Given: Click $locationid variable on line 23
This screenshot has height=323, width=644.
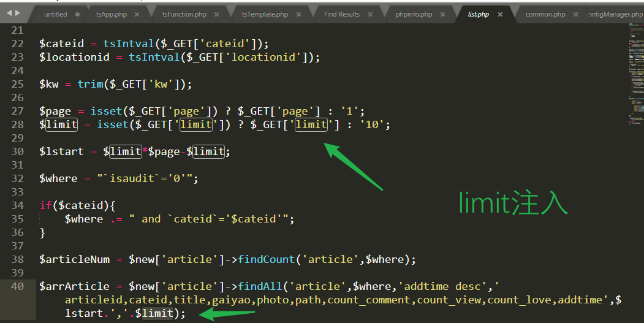Looking at the screenshot, I should (74, 57).
